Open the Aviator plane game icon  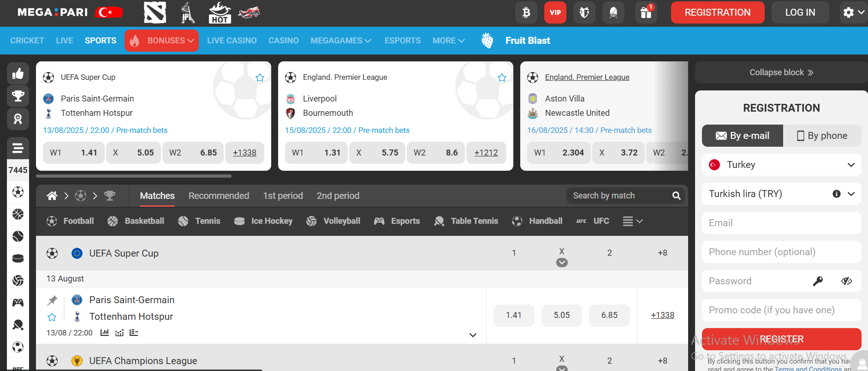(249, 12)
